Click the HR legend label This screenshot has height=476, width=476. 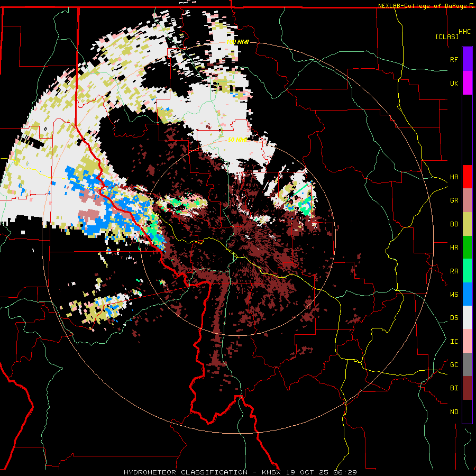tap(454, 248)
